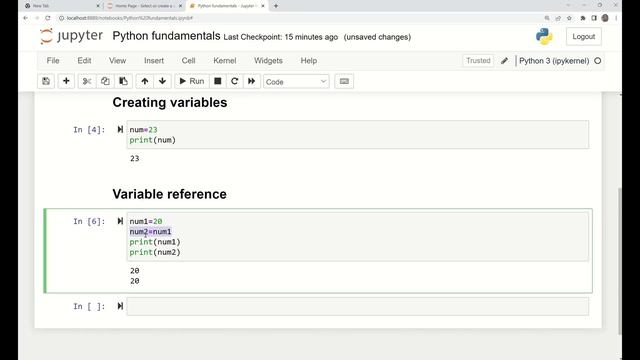Viewport: 640px width, 360px height.
Task: Restart the kernel with the circular arrow icon
Action: coord(235,81)
